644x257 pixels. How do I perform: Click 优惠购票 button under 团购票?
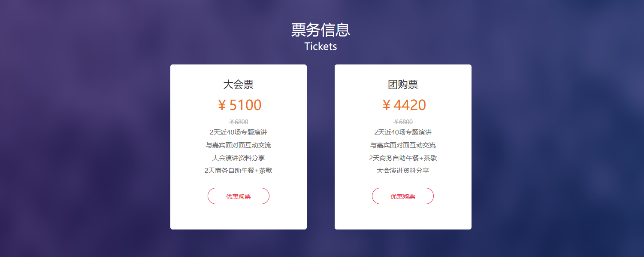click(x=403, y=196)
